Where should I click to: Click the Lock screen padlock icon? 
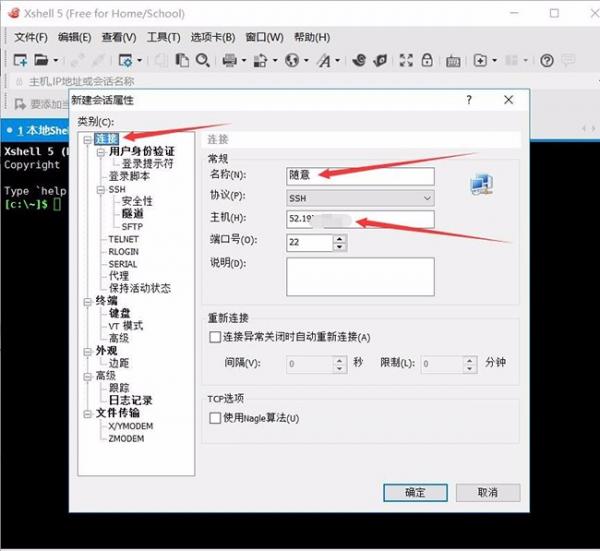pos(427,60)
